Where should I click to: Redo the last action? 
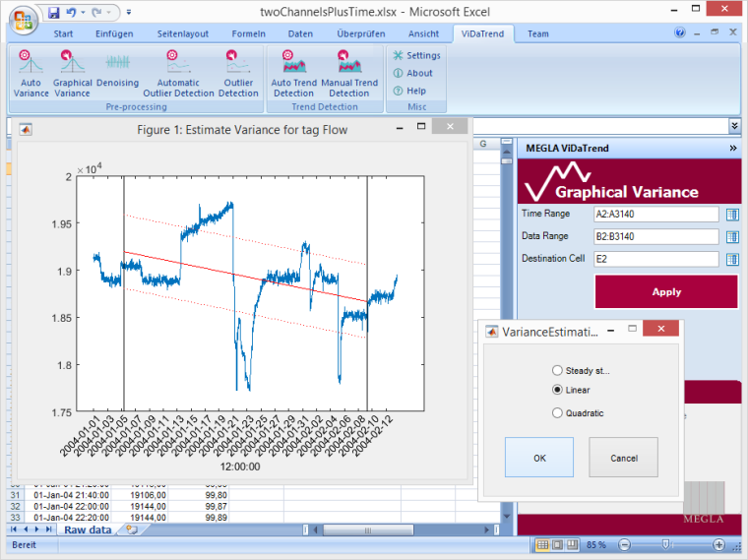click(96, 12)
